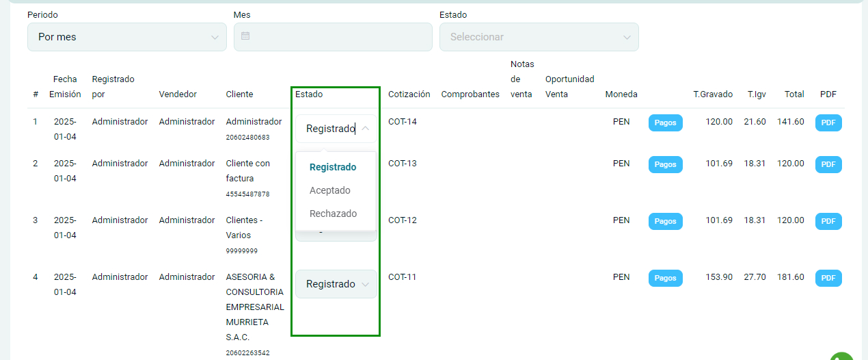The image size is (868, 360).
Task: Open the PDF of COT-11
Action: click(828, 279)
